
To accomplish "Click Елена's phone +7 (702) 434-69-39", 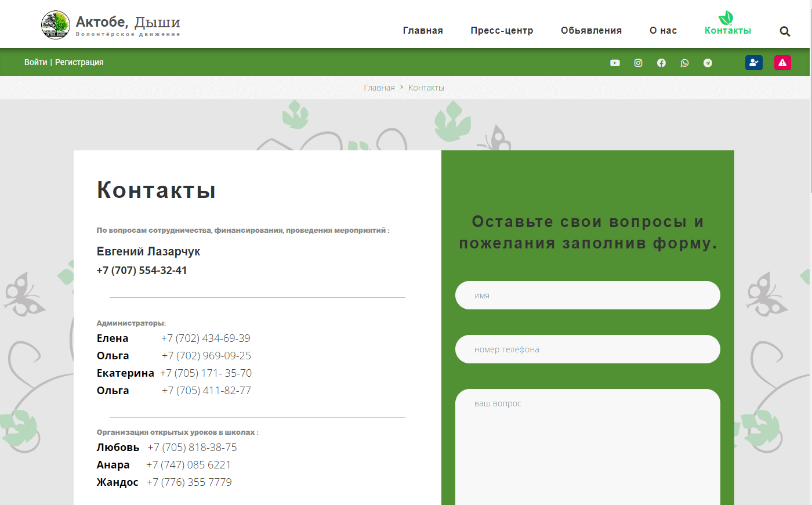I will pos(205,338).
